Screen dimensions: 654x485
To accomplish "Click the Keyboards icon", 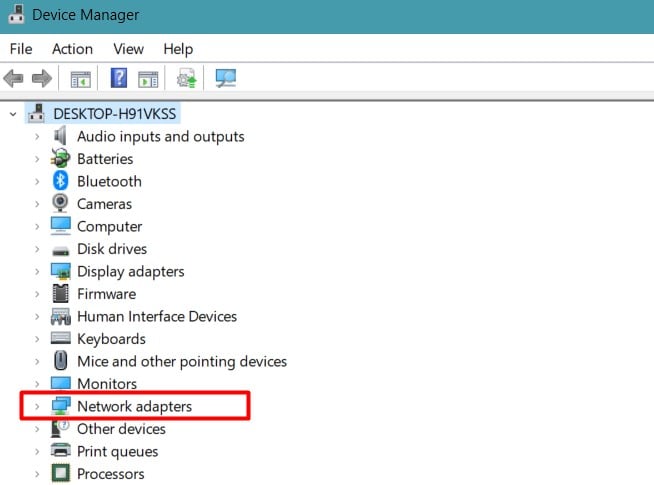I will pos(61,338).
